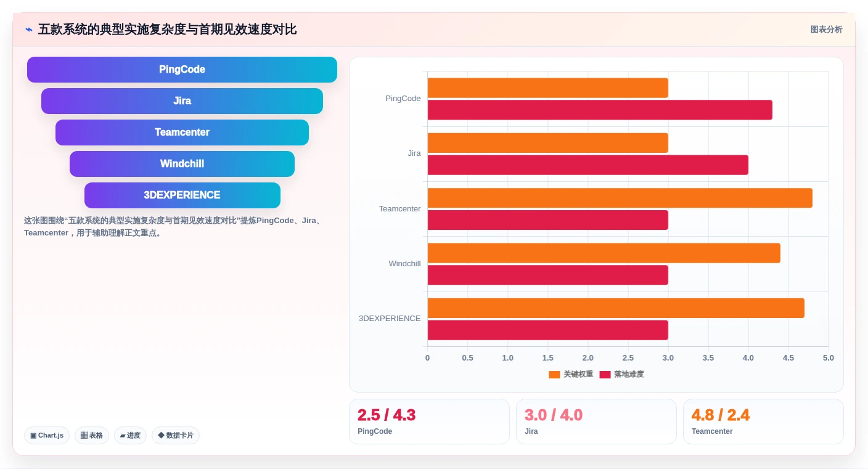The height and width of the screenshot is (469, 868).
Task: Click the 进度 tag chip
Action: pos(130,436)
